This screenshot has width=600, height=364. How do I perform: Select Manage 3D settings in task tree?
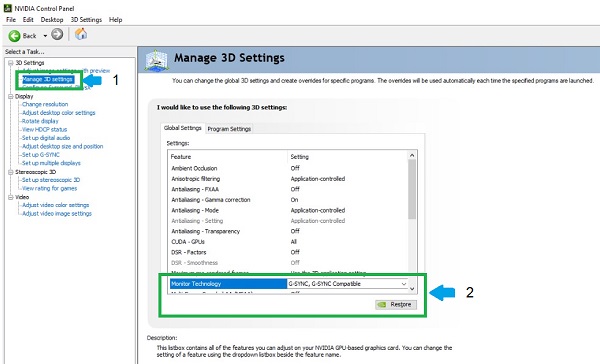(x=47, y=79)
